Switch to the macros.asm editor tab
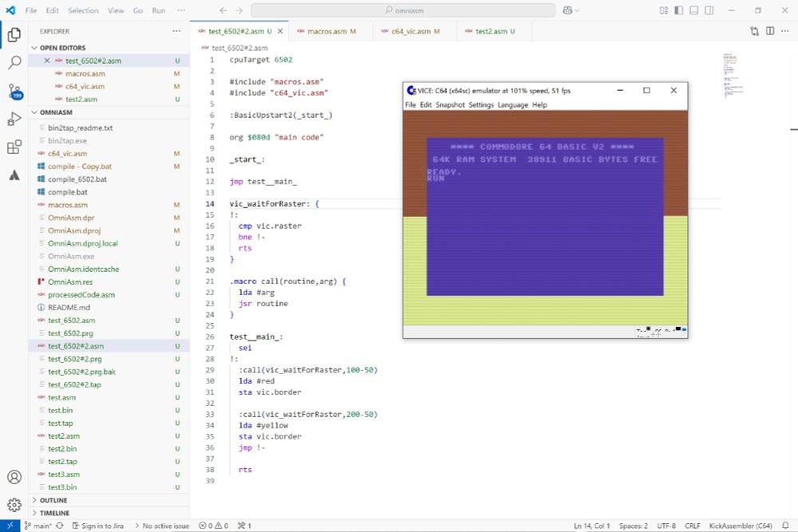Screen dimensions: 798x532 pyautogui.click(x=330, y=31)
